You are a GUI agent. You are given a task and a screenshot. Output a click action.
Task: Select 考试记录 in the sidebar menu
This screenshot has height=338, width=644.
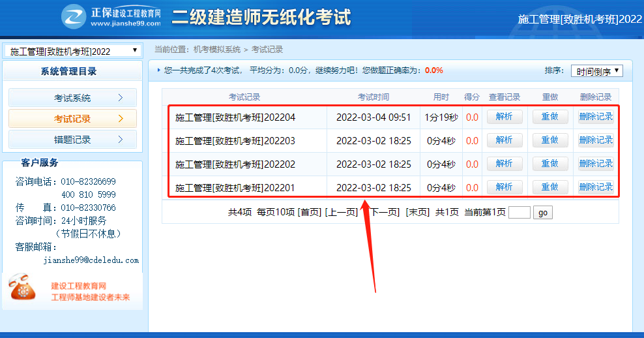click(72, 119)
